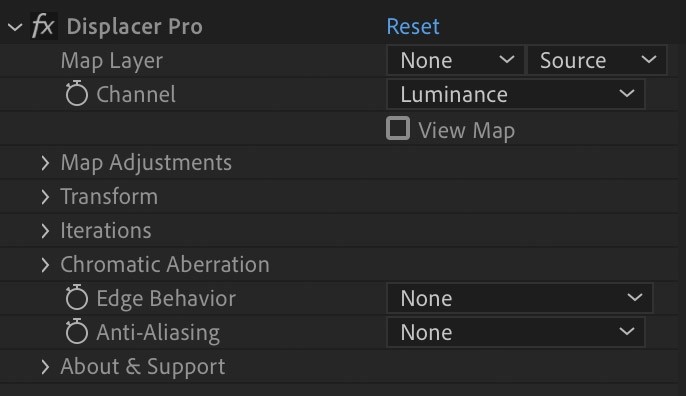The image size is (686, 396).
Task: Open the Source dropdown for Map Layer
Action: point(597,60)
